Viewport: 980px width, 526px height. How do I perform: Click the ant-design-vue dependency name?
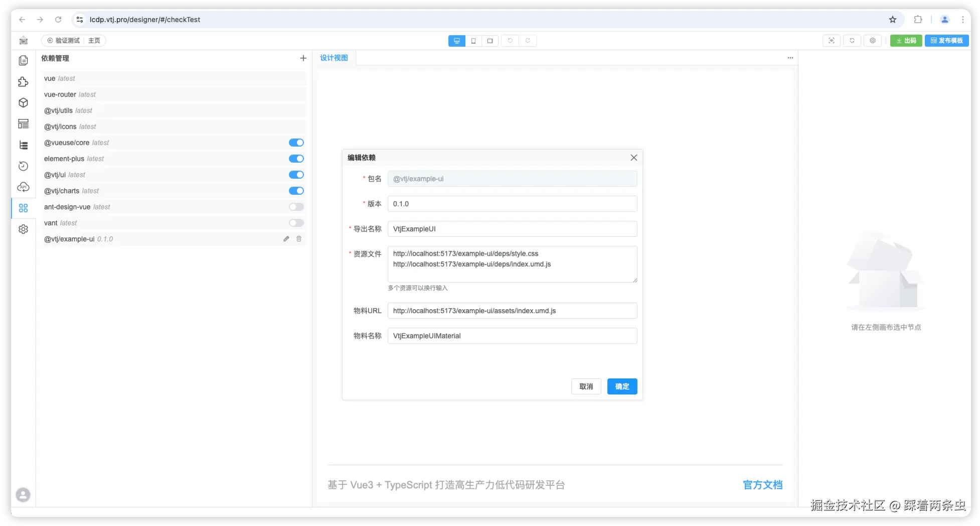pyautogui.click(x=67, y=207)
